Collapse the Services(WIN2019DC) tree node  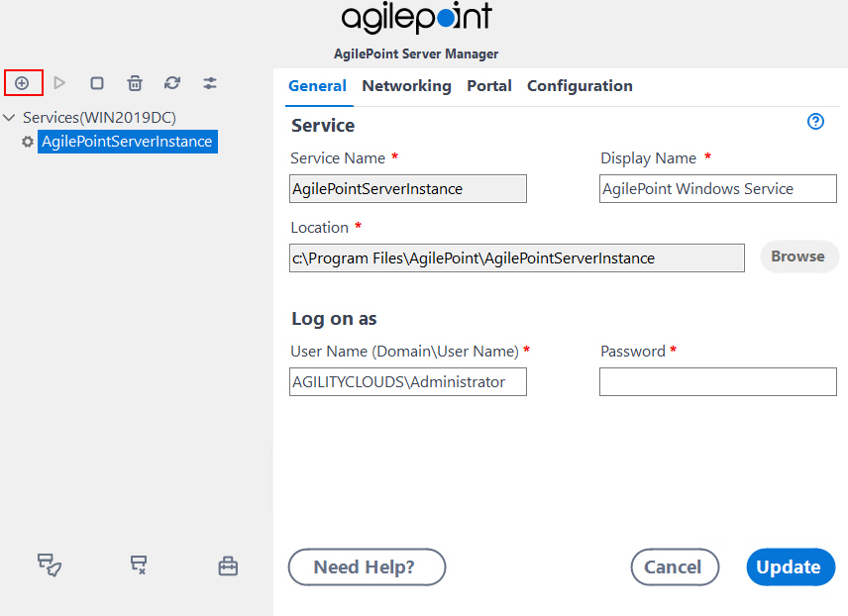coord(9,118)
